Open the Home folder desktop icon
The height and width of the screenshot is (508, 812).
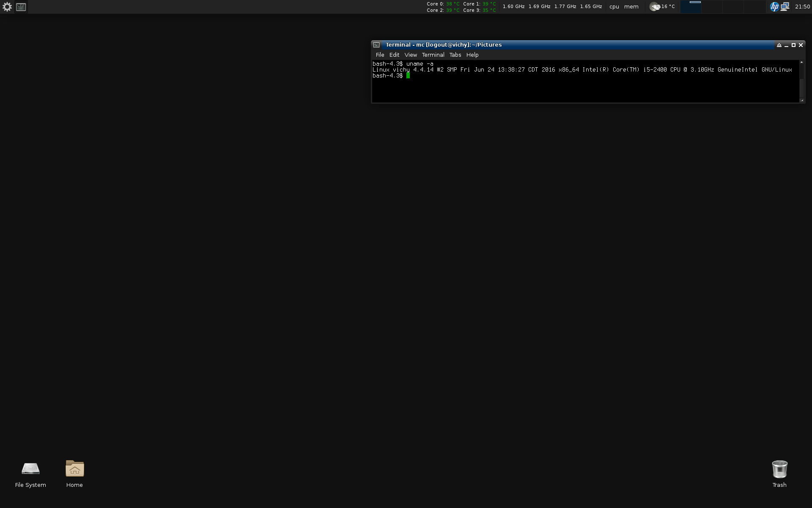[74, 469]
